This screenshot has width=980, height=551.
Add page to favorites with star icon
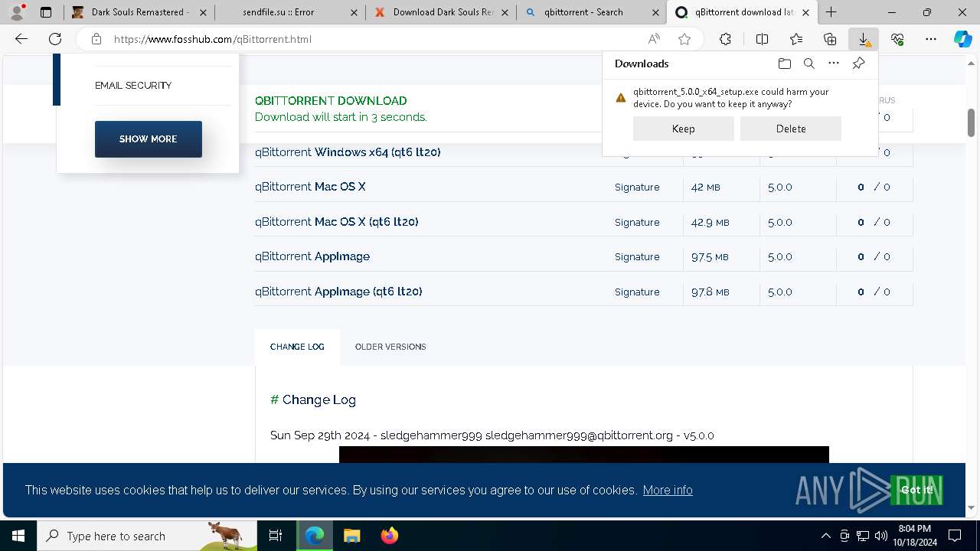click(x=684, y=39)
